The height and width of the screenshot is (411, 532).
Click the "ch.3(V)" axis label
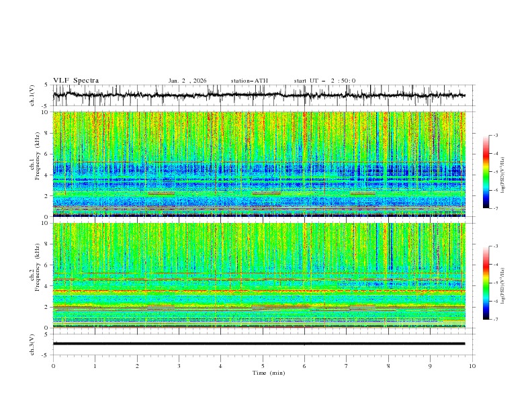32,345
